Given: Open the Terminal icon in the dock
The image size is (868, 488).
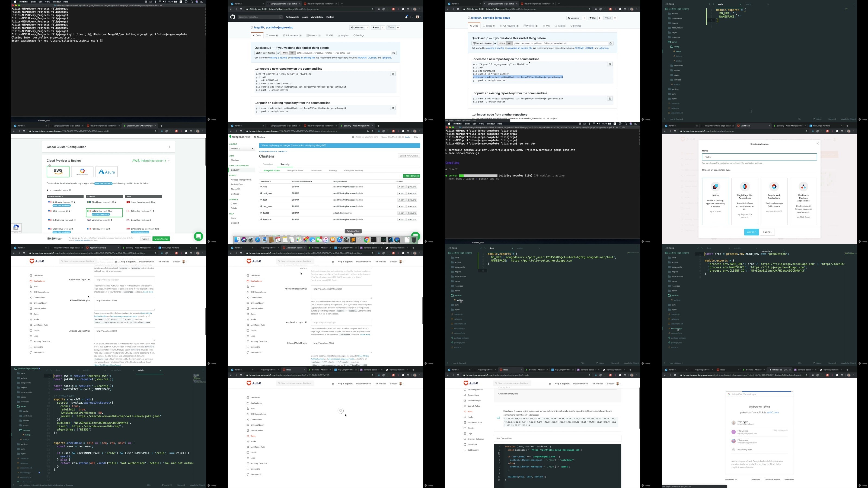Looking at the screenshot, I should (x=374, y=240).
